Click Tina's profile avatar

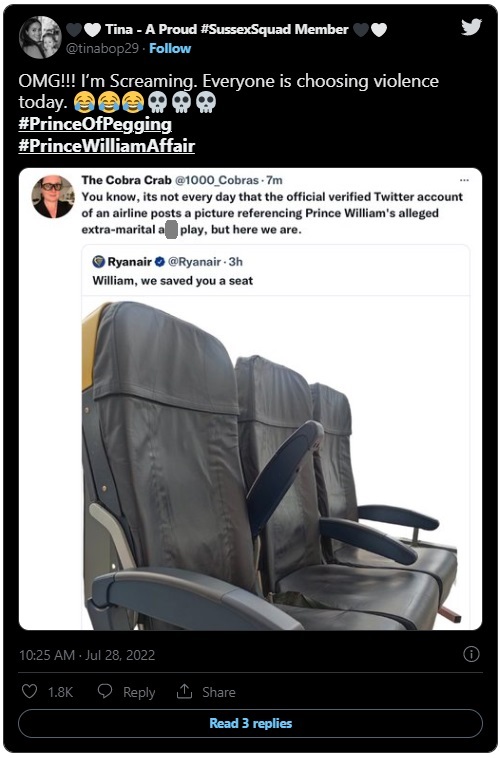[40, 37]
